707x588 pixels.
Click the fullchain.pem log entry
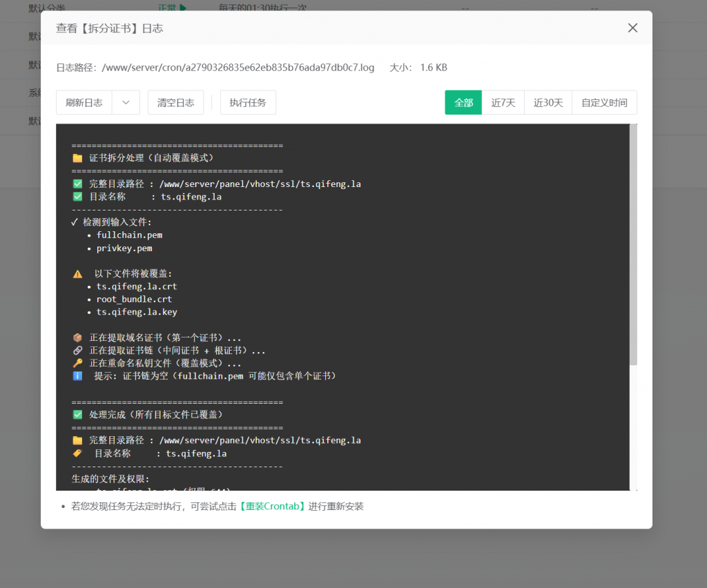point(129,235)
